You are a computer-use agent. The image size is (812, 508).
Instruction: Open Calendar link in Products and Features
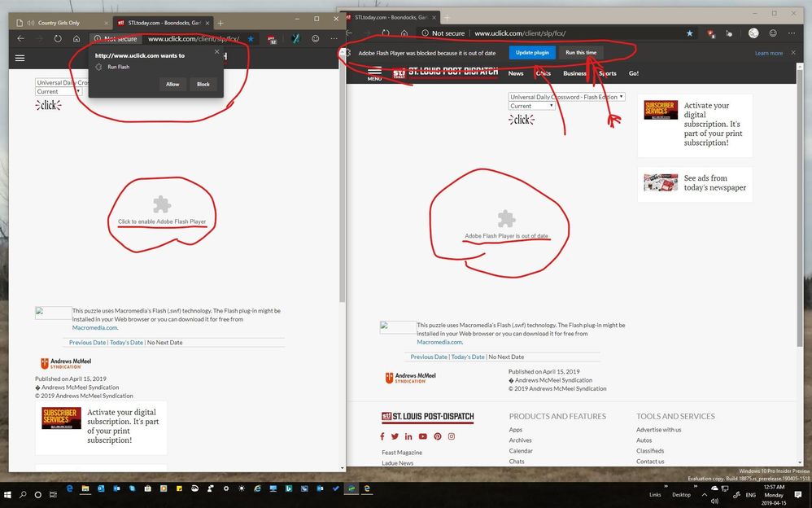point(521,451)
